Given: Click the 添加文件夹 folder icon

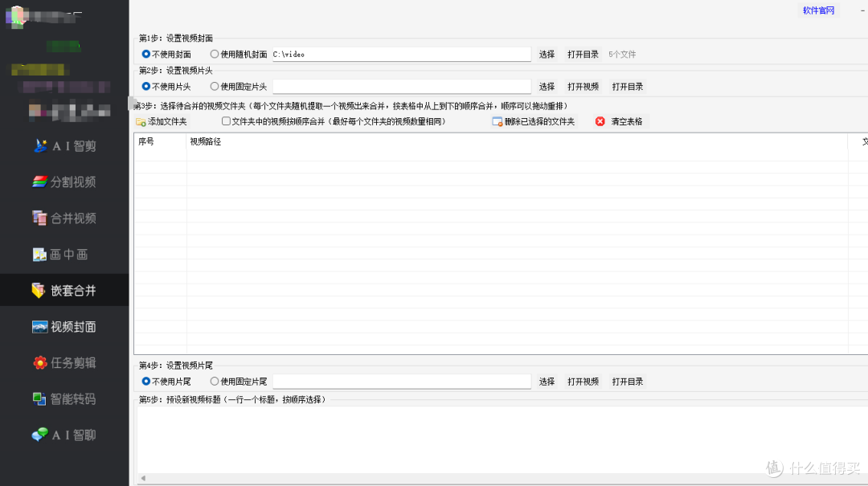Looking at the screenshot, I should [x=141, y=122].
